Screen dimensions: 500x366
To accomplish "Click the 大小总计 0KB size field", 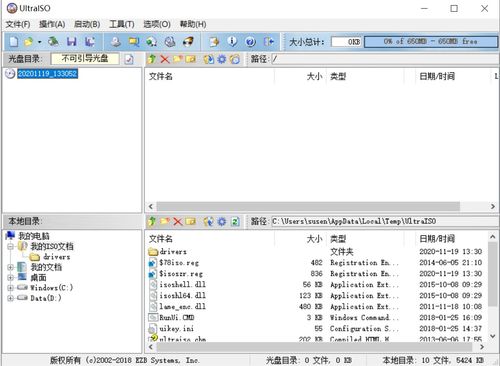I will point(347,42).
